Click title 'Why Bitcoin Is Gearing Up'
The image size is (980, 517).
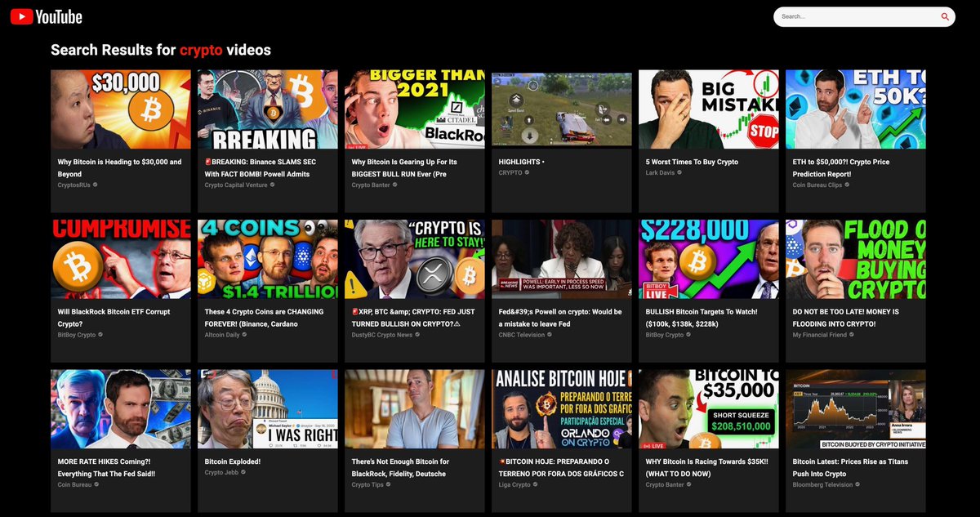point(404,167)
